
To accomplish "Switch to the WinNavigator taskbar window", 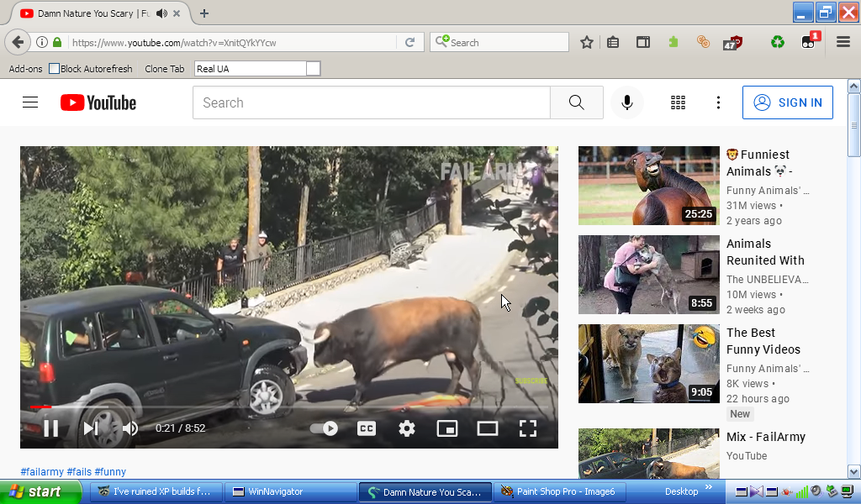I will tap(290, 491).
